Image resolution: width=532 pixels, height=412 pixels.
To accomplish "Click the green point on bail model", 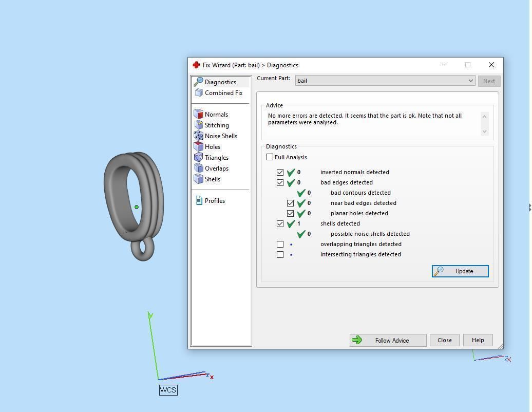I will (137, 207).
